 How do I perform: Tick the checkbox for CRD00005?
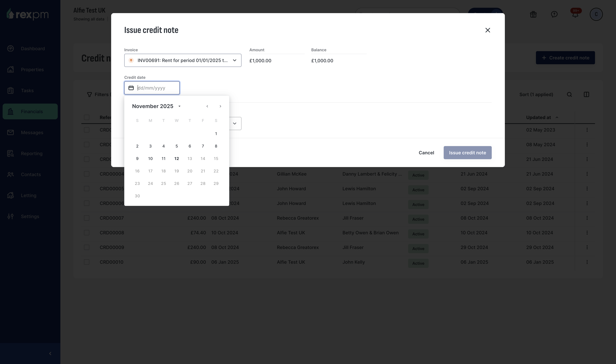87,189
